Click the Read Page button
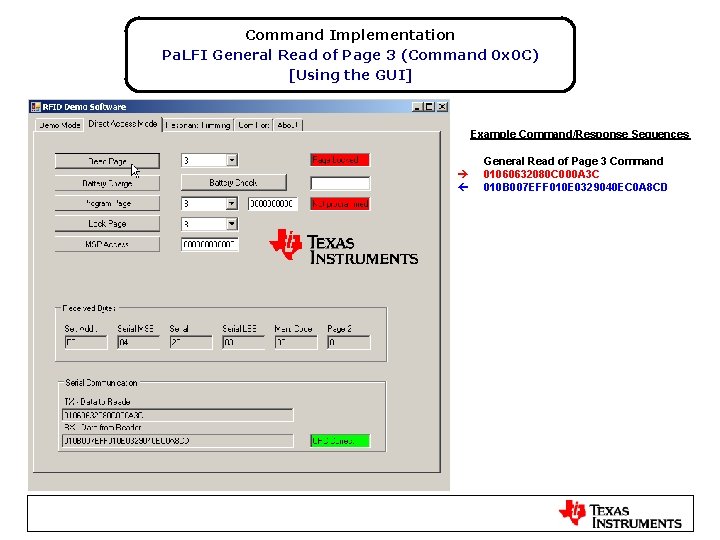 click(107, 161)
